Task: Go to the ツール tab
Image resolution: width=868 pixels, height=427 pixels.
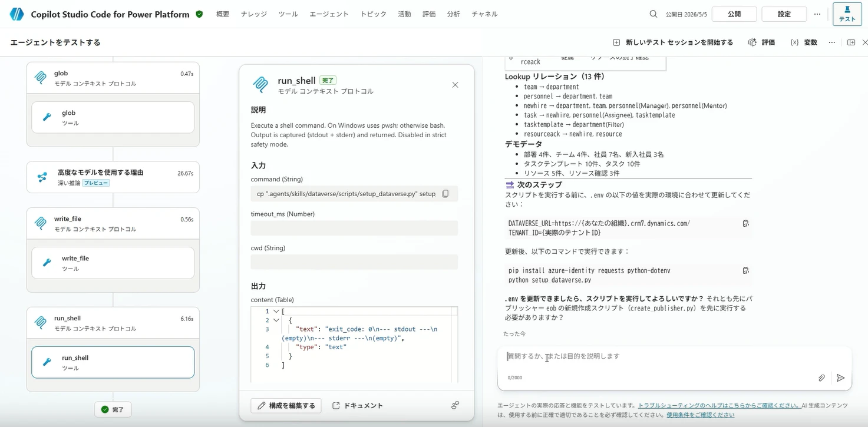Action: tap(288, 14)
